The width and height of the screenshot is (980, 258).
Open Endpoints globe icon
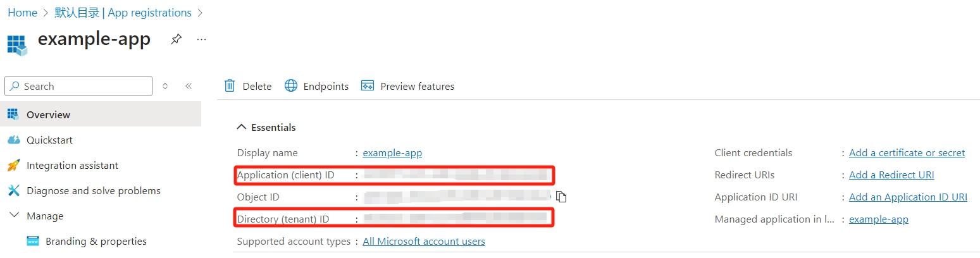(x=291, y=86)
